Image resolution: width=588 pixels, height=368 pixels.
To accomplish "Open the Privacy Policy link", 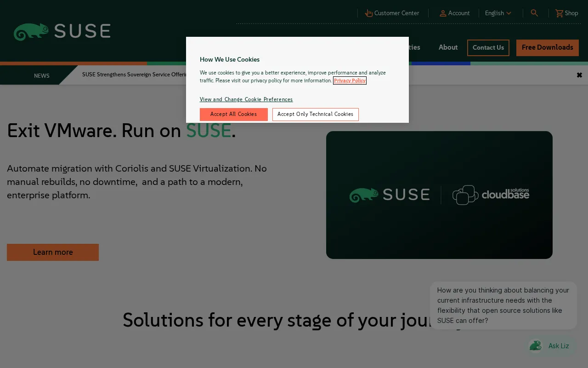I will [350, 80].
